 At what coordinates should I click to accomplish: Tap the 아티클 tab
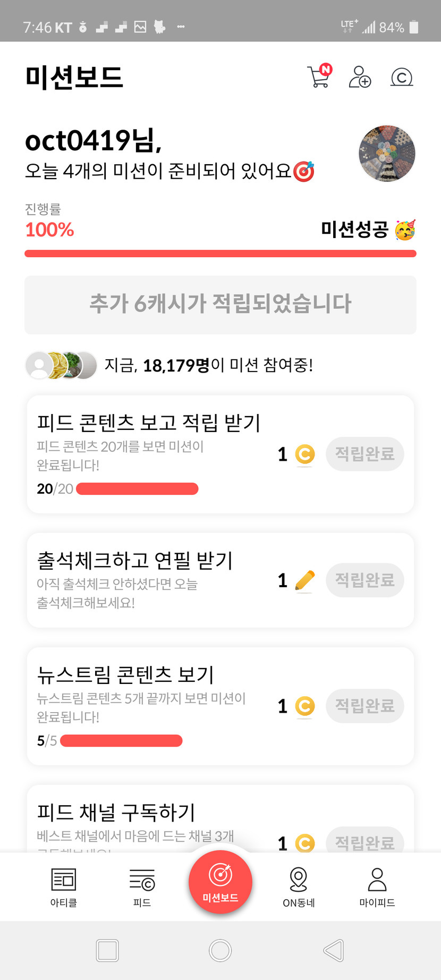coord(63,887)
